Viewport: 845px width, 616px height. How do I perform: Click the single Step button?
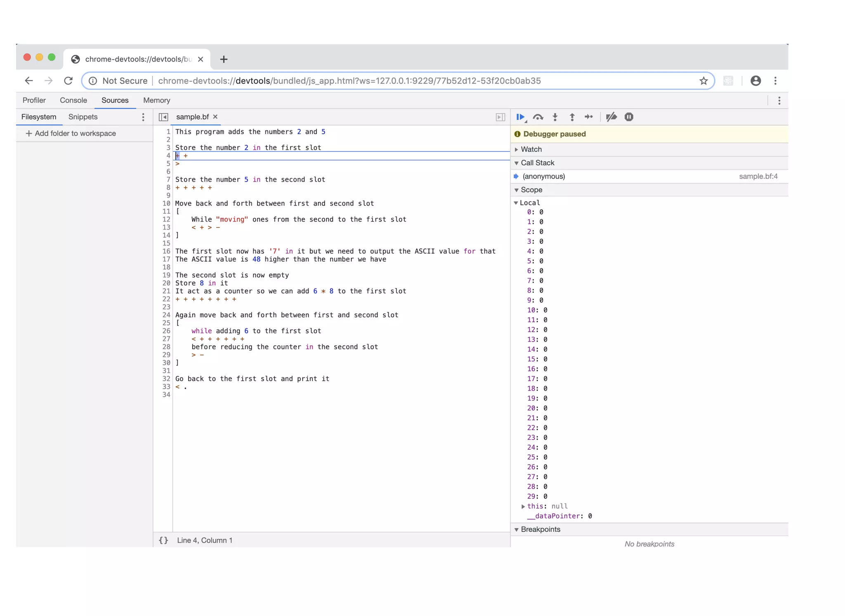coord(589,117)
